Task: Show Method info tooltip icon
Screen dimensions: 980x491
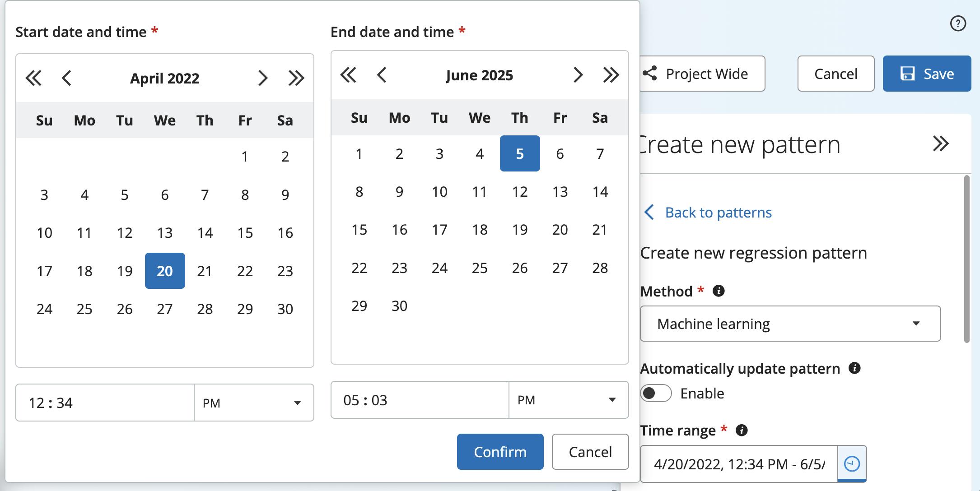Action: click(x=719, y=291)
